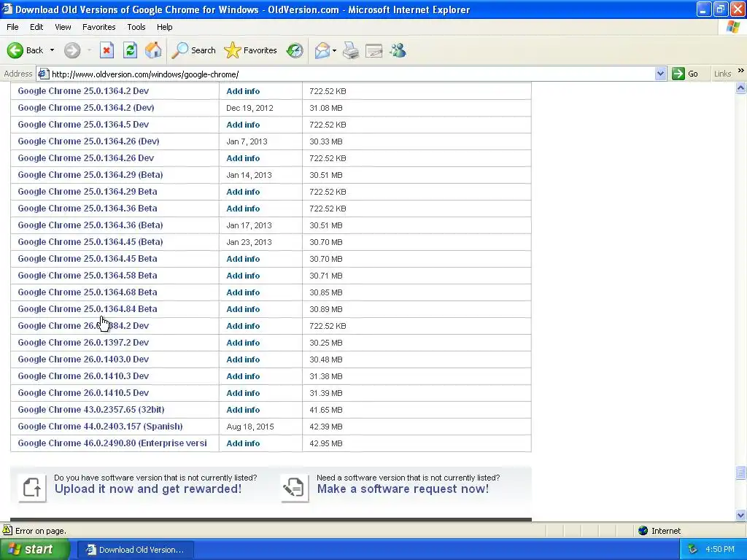Click the Error on page warning icon
This screenshot has width=747, height=560.
coord(7,530)
